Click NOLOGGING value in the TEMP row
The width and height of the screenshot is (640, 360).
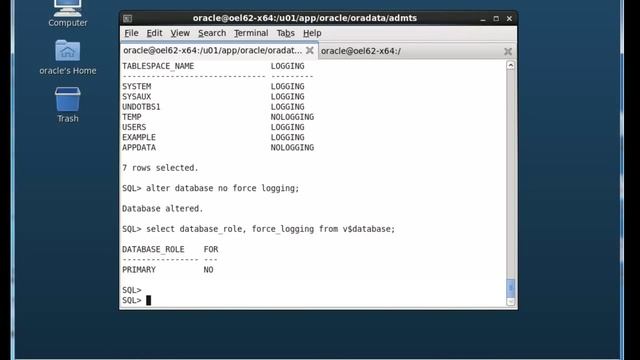[292, 117]
